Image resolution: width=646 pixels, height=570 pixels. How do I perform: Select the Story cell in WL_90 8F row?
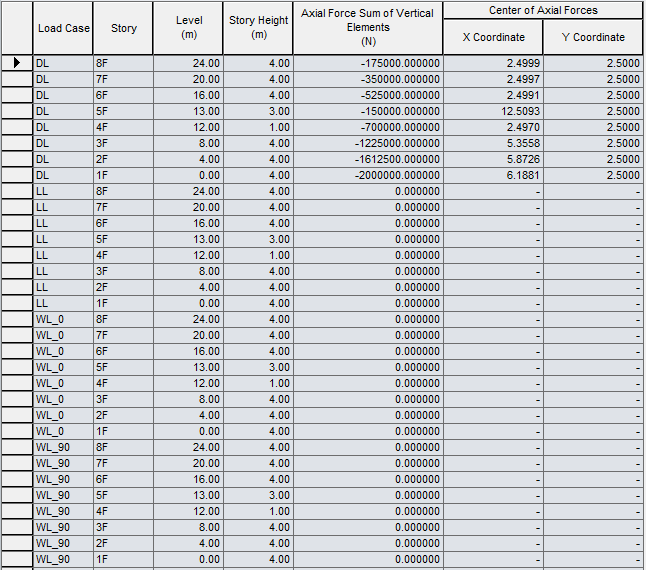coord(124,447)
